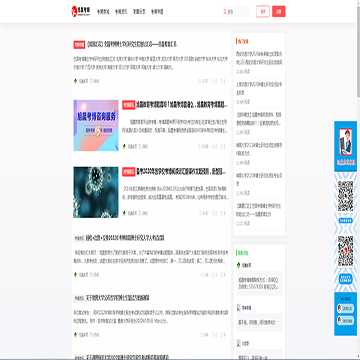Click the author avatar under the fourth article

(75, 275)
